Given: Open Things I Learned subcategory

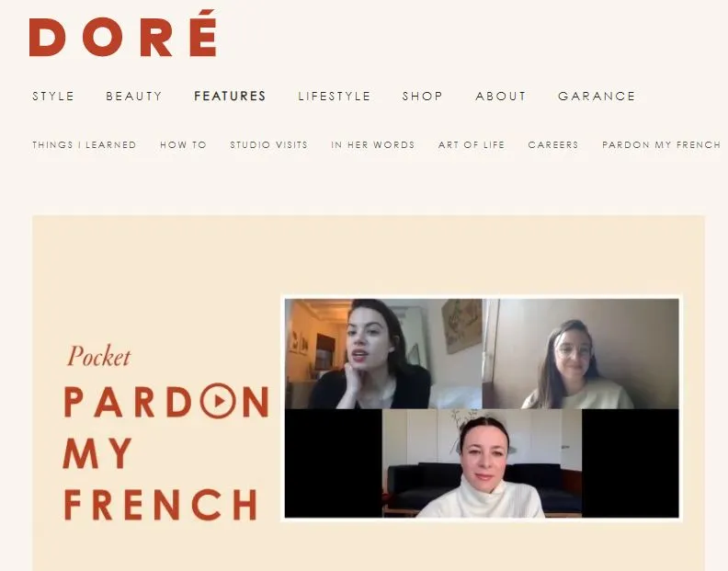Looking at the screenshot, I should 85,145.
